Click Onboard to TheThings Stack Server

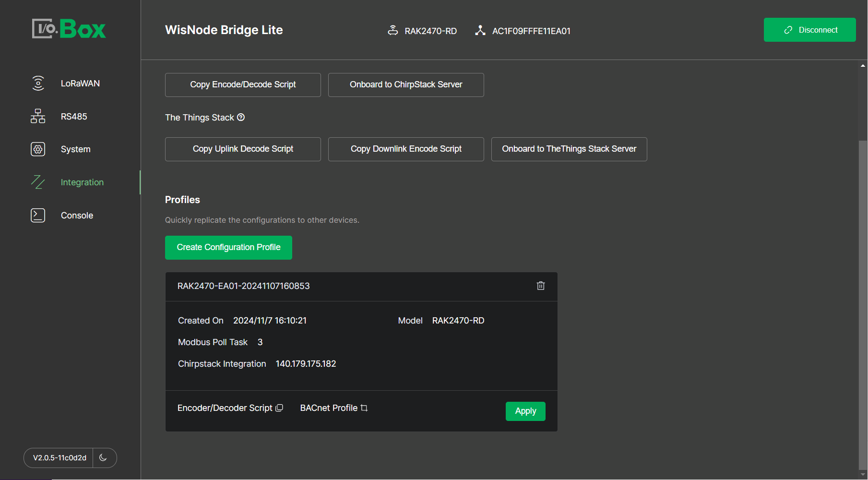(569, 149)
